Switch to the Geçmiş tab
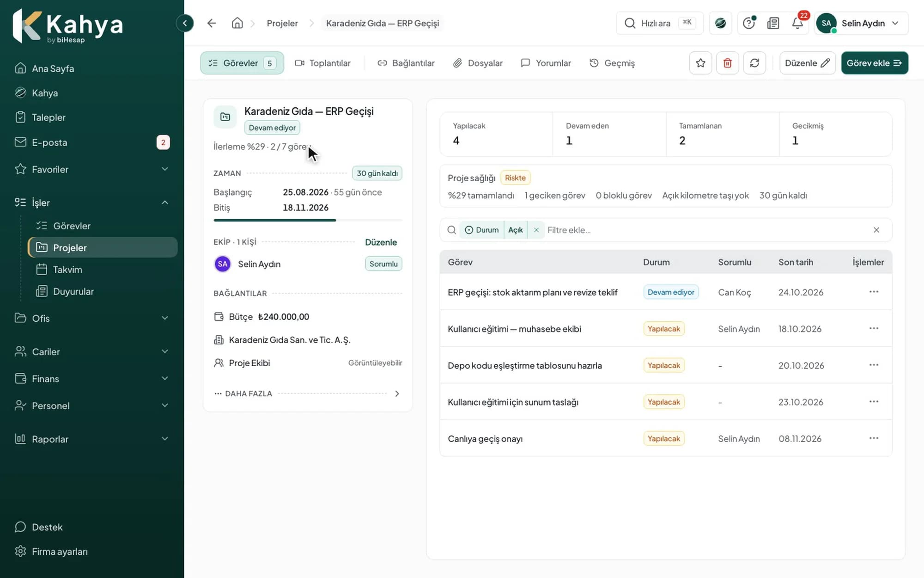 pos(612,63)
